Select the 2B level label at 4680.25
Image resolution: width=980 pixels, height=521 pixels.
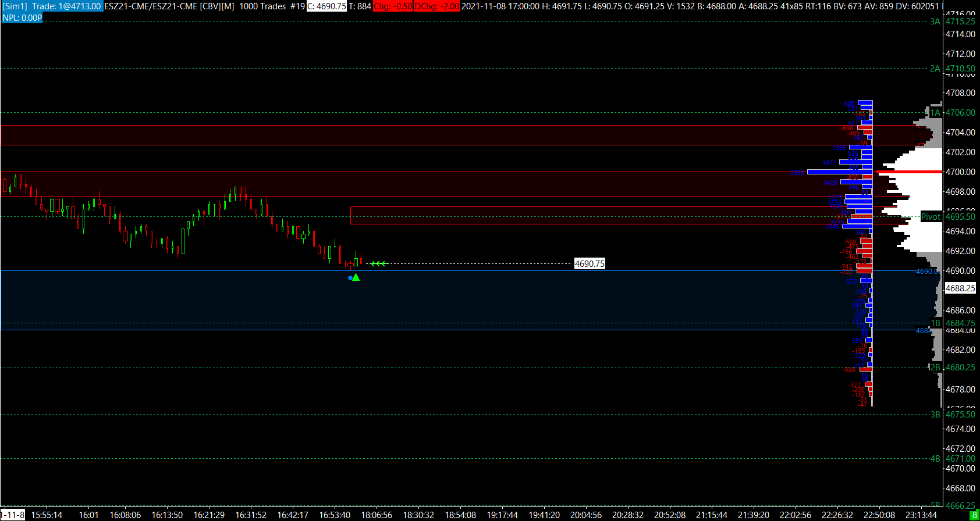[935, 367]
